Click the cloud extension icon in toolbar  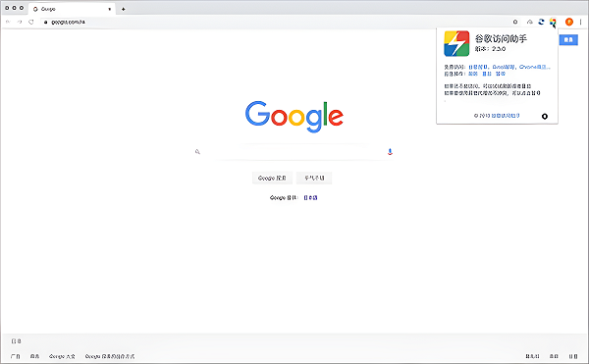tap(530, 22)
